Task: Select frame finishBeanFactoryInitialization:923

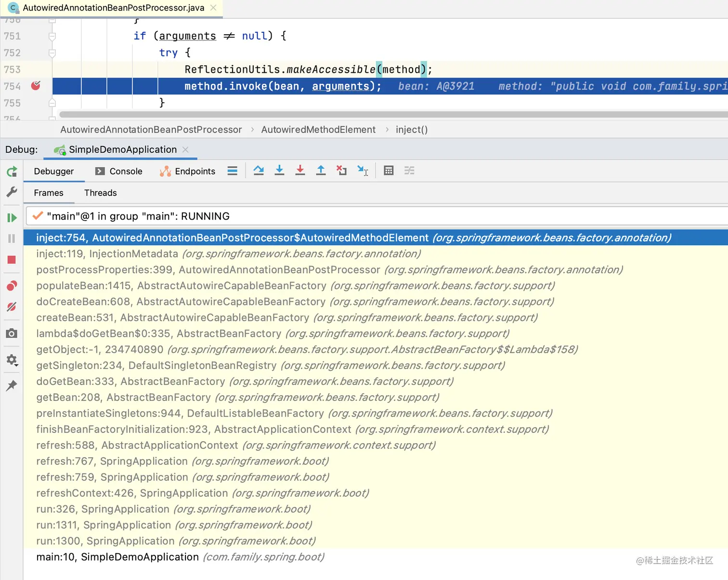Action: [x=376, y=429]
